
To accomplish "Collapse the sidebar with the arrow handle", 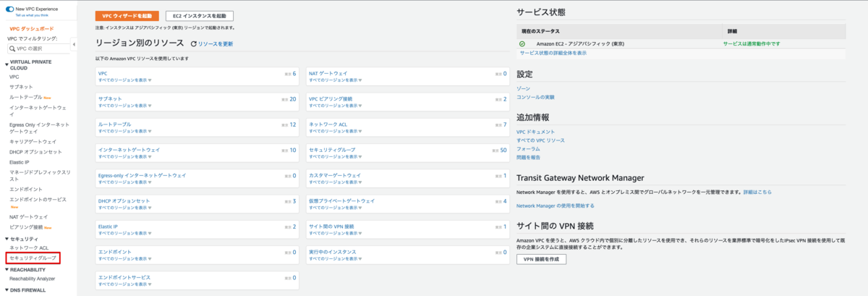I will (75, 45).
